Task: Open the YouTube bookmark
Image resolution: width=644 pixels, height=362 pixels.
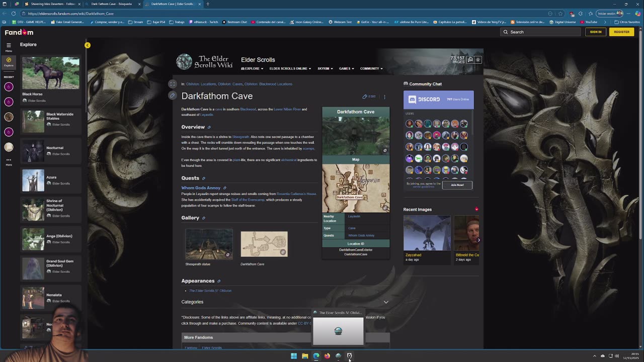Action: coord(589,22)
